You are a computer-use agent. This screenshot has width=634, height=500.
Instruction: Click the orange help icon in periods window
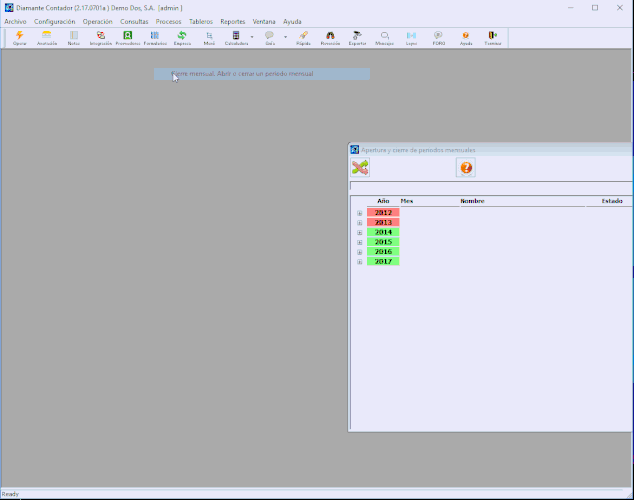(x=465, y=167)
